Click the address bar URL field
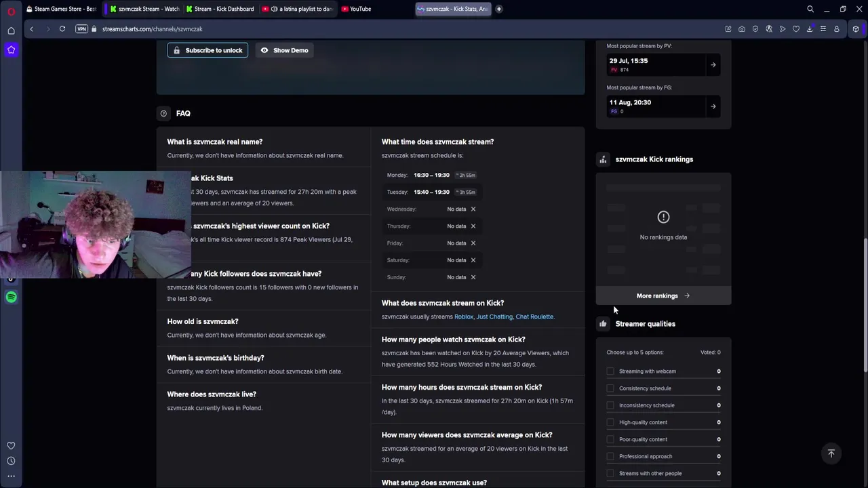This screenshot has width=868, height=488. (x=407, y=29)
